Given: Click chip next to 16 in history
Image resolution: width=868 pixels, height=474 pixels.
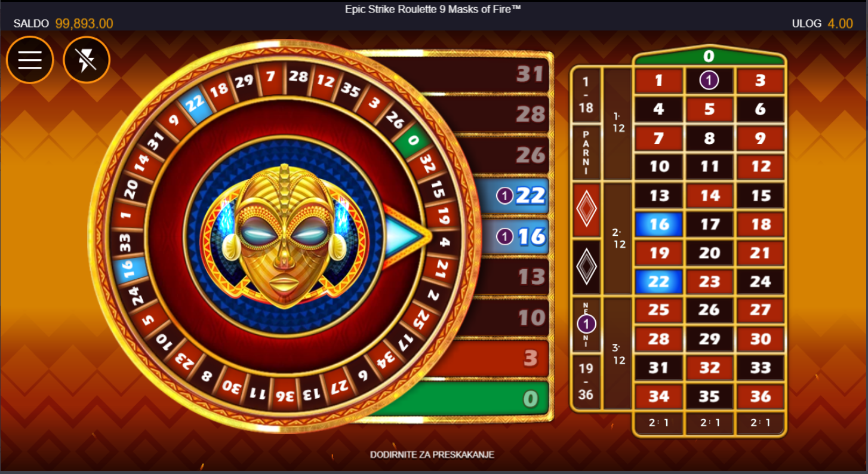Looking at the screenshot, I should [x=505, y=237].
